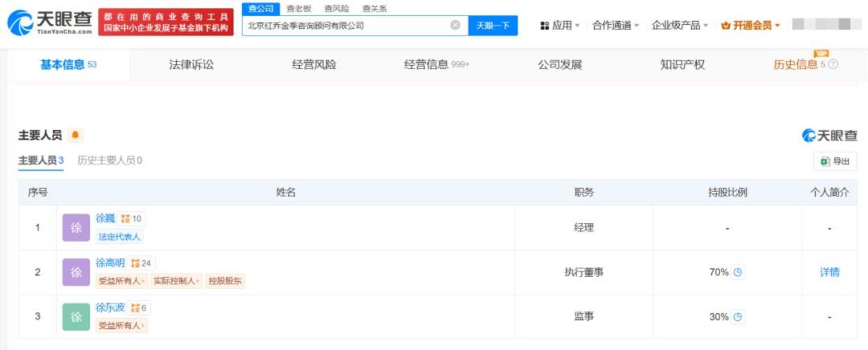Click the TianYanCha logo in header
The width and height of the screenshot is (868, 350).
(x=50, y=22)
